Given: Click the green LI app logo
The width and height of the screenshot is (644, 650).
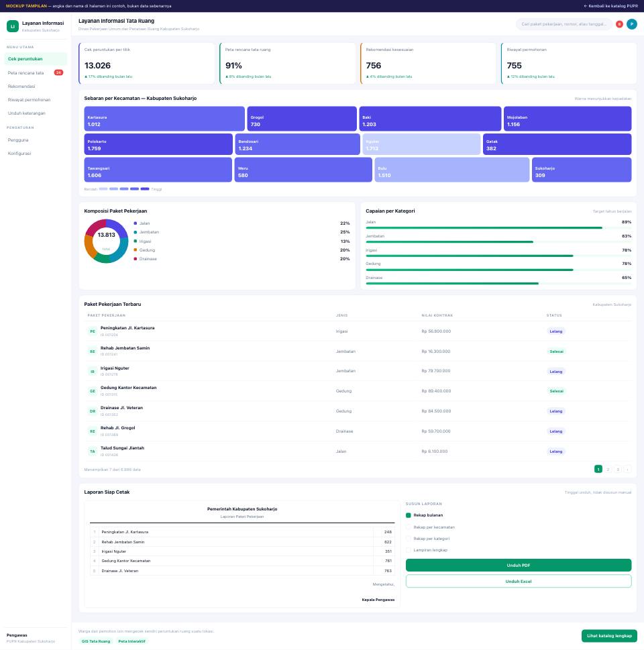Looking at the screenshot, I should (13, 26).
